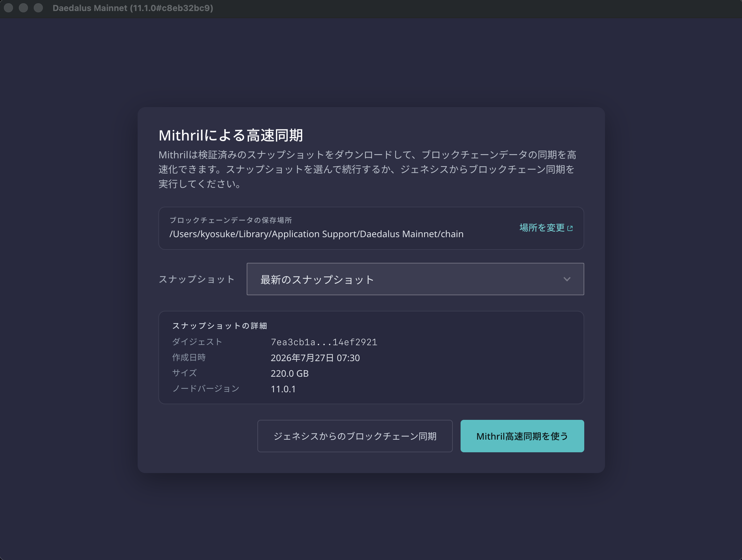Choose ジェネシスからのブロックチェーン同期 button
The height and width of the screenshot is (560, 742).
tap(355, 436)
